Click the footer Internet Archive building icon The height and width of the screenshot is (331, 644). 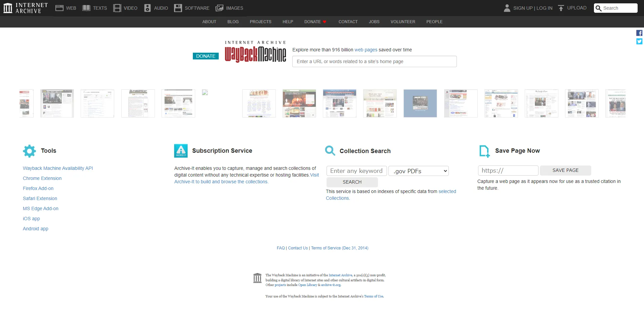pos(257,278)
